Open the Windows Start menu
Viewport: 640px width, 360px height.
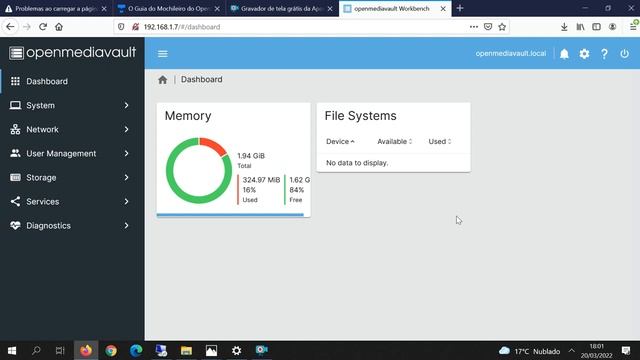[12, 351]
